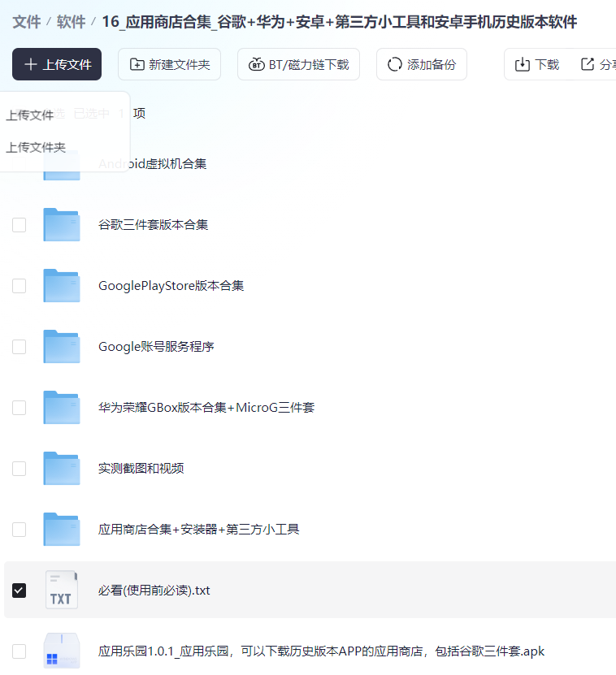Open BT/磁力链下载 download option
Viewport: 616px width, 675px height.
[298, 64]
